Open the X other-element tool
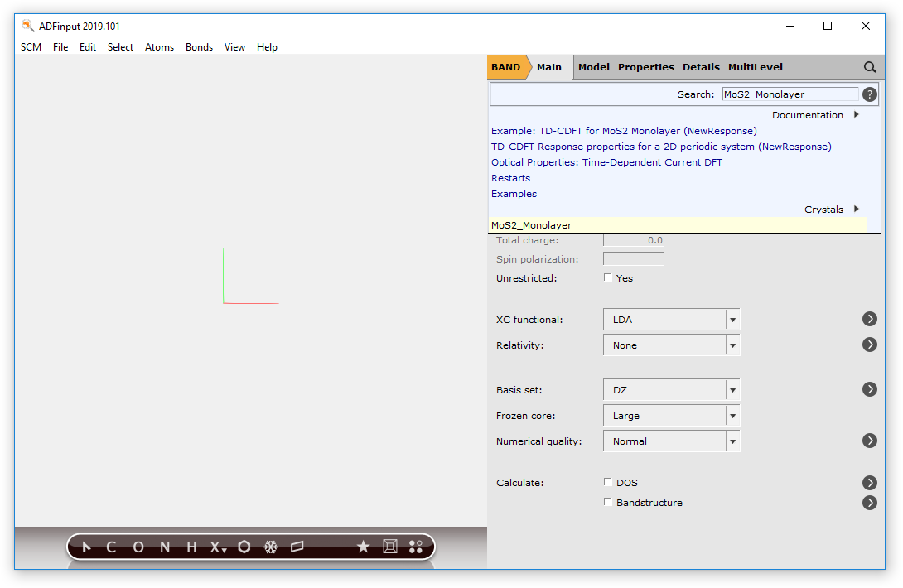903x588 pixels. (x=218, y=547)
